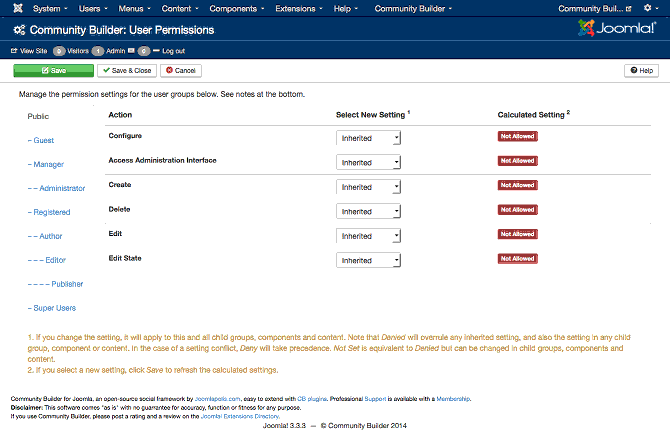Open the Content menu

[x=180, y=9]
